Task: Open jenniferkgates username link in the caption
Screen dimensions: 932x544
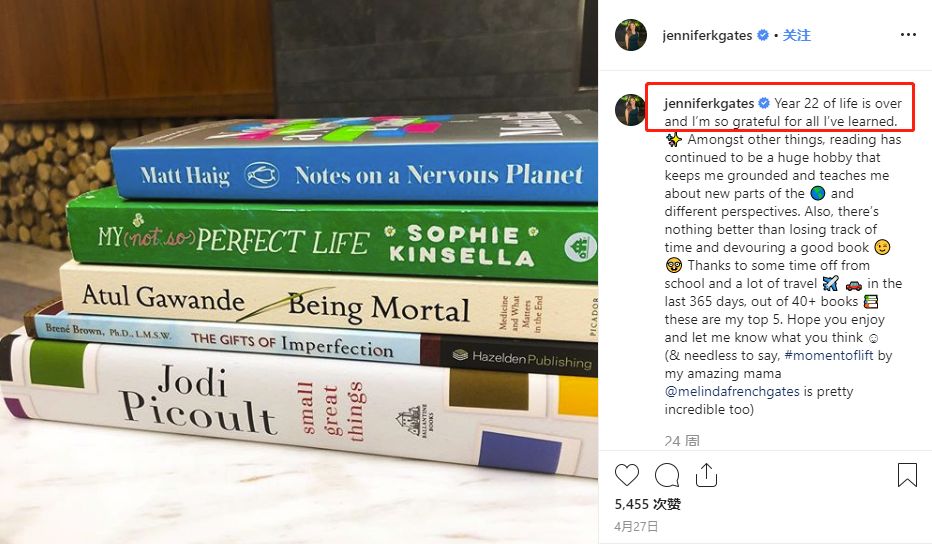Action: point(709,103)
